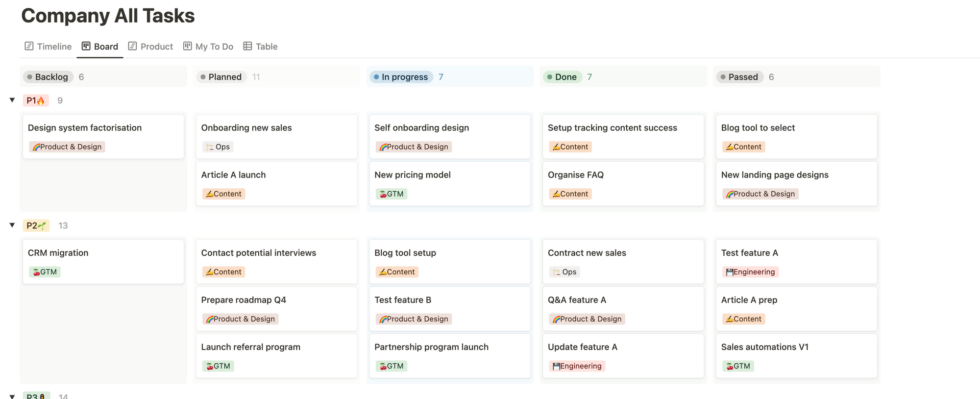Click the My To Do board icon
The image size is (980, 399).
click(187, 46)
